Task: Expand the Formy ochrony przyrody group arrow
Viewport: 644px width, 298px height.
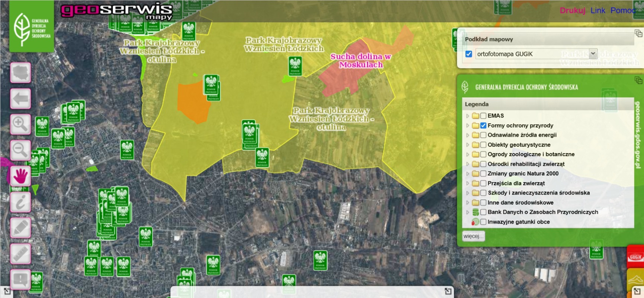Action: click(468, 126)
